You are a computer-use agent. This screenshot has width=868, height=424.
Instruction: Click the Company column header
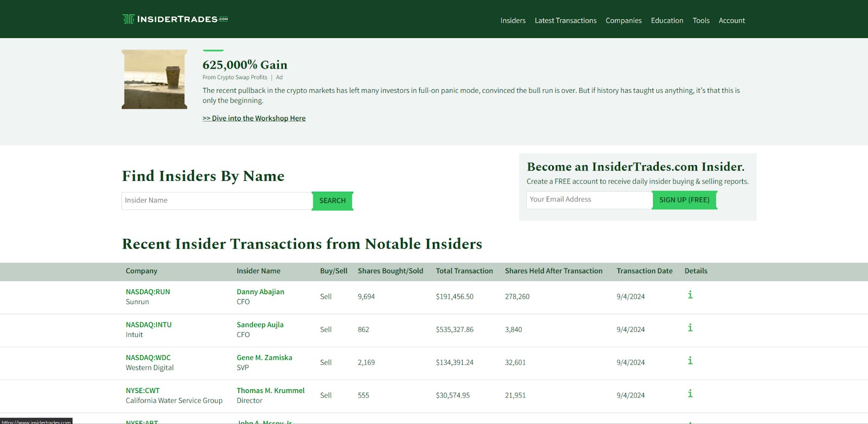142,271
